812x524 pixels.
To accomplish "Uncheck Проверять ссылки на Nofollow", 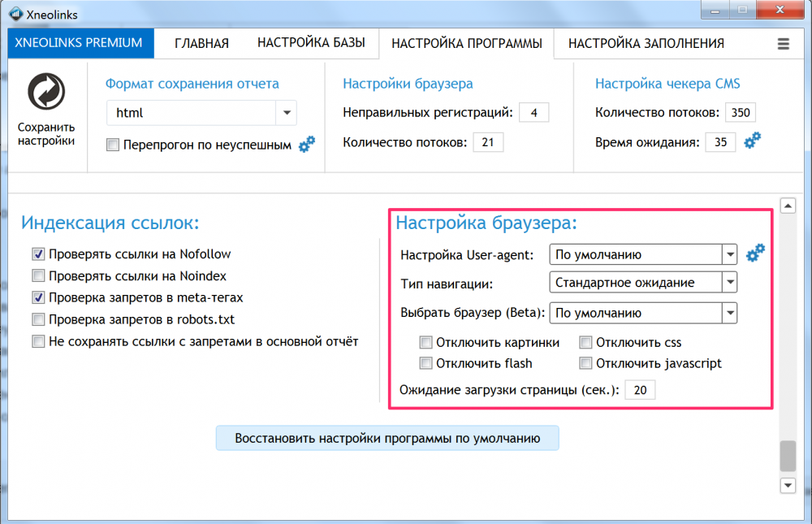I will coord(38,254).
